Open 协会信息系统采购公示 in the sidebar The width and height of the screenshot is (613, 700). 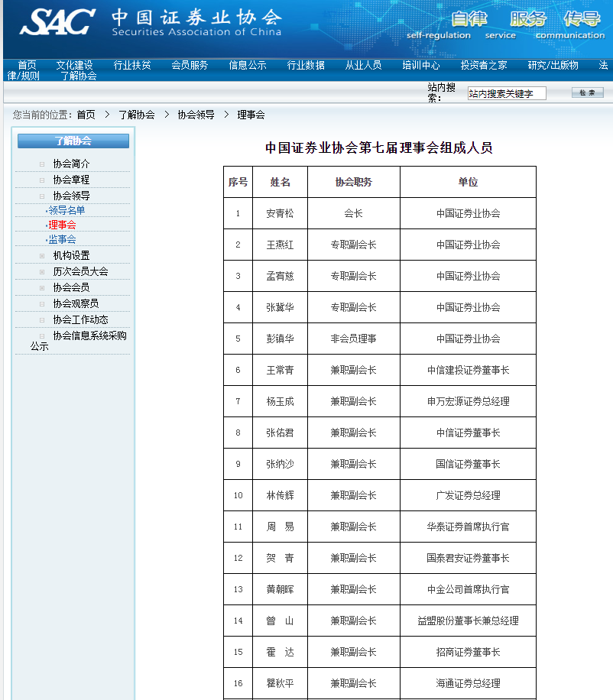(79, 341)
